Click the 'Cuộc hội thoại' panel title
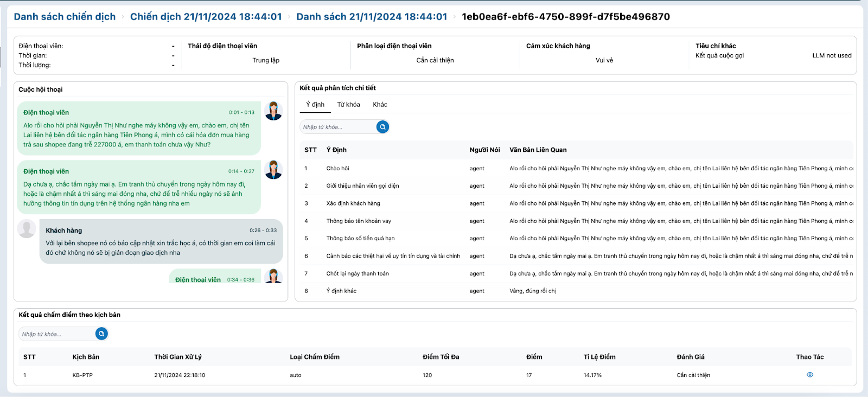The height and width of the screenshot is (397, 868). [41, 89]
